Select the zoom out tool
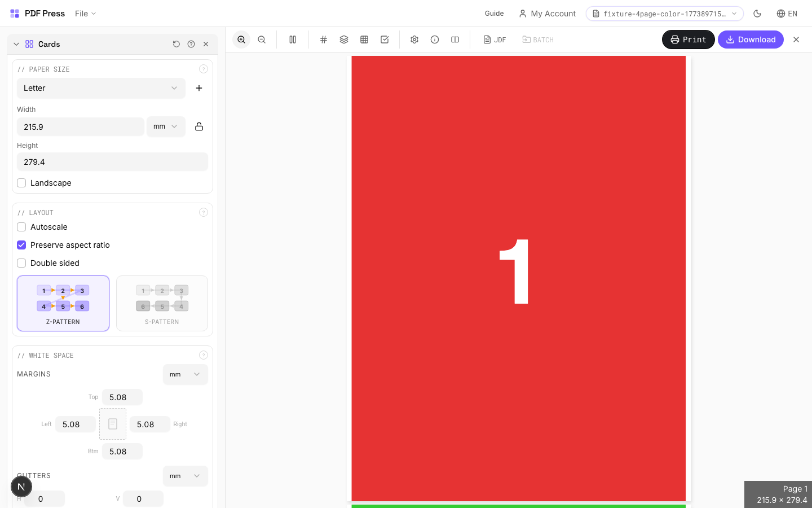Image resolution: width=812 pixels, height=508 pixels. coord(262,40)
